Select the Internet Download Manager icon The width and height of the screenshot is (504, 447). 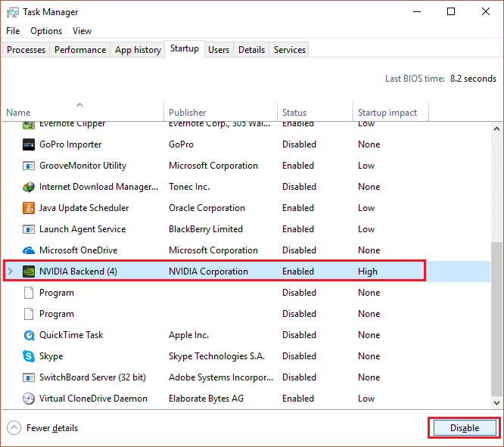(29, 187)
